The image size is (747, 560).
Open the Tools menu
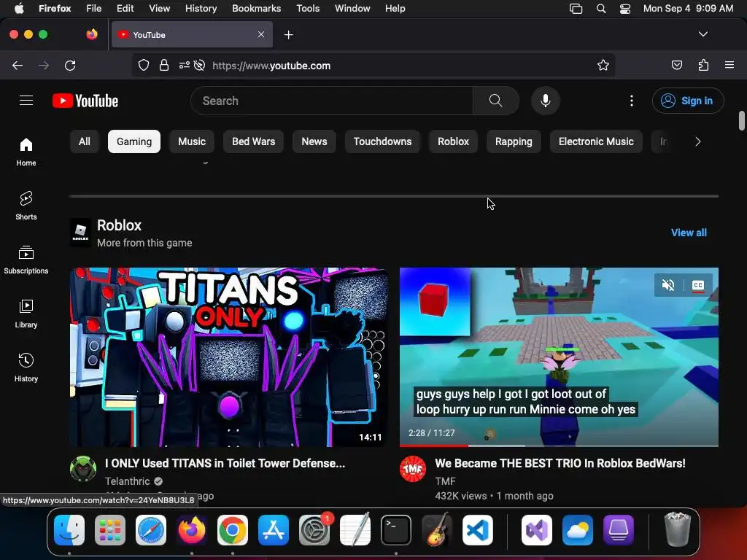[308, 9]
